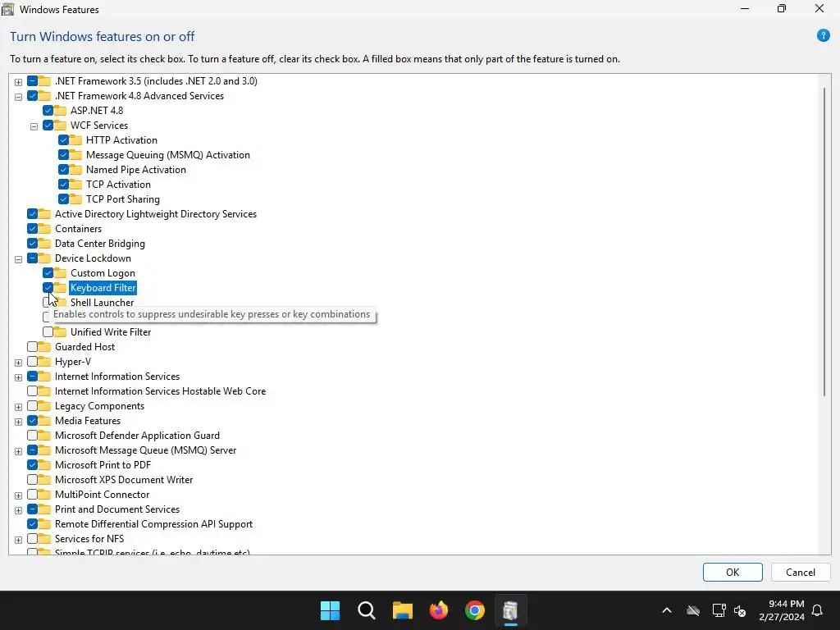The width and height of the screenshot is (840, 630).
Task: Click the Media Features folder icon
Action: [x=45, y=421]
